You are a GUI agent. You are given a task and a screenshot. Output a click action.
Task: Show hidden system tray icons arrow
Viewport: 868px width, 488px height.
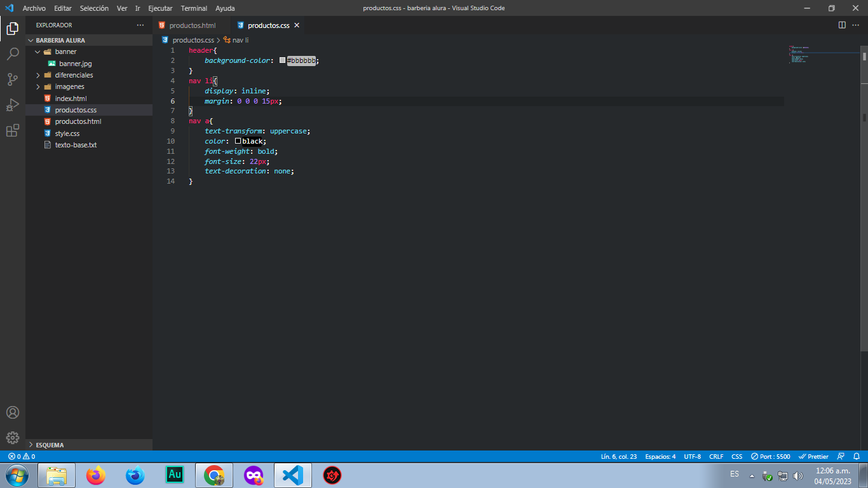(752, 476)
